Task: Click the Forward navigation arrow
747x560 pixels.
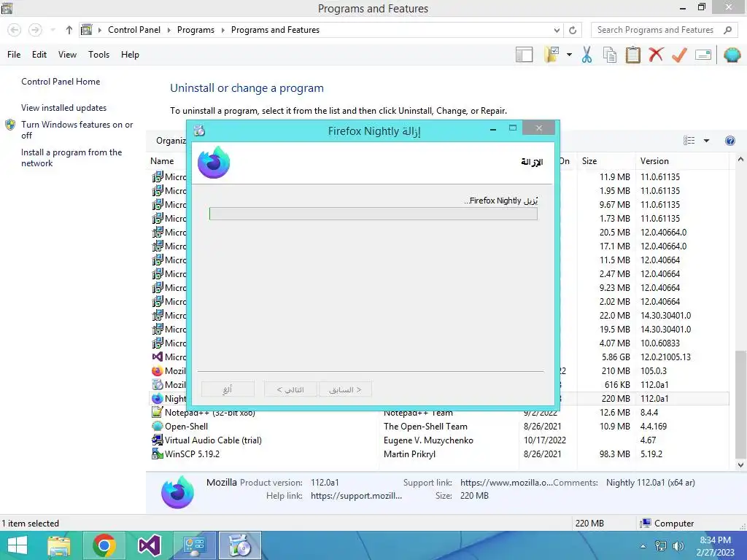Action: 35,30
